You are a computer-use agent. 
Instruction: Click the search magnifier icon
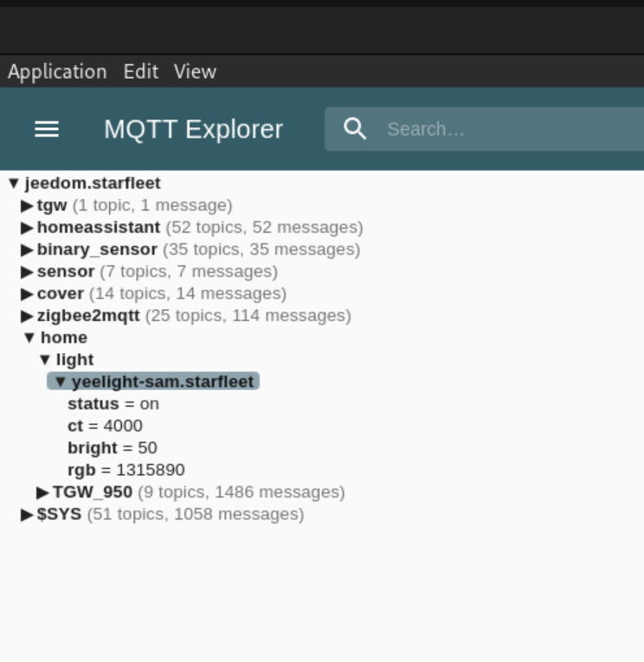(x=355, y=129)
